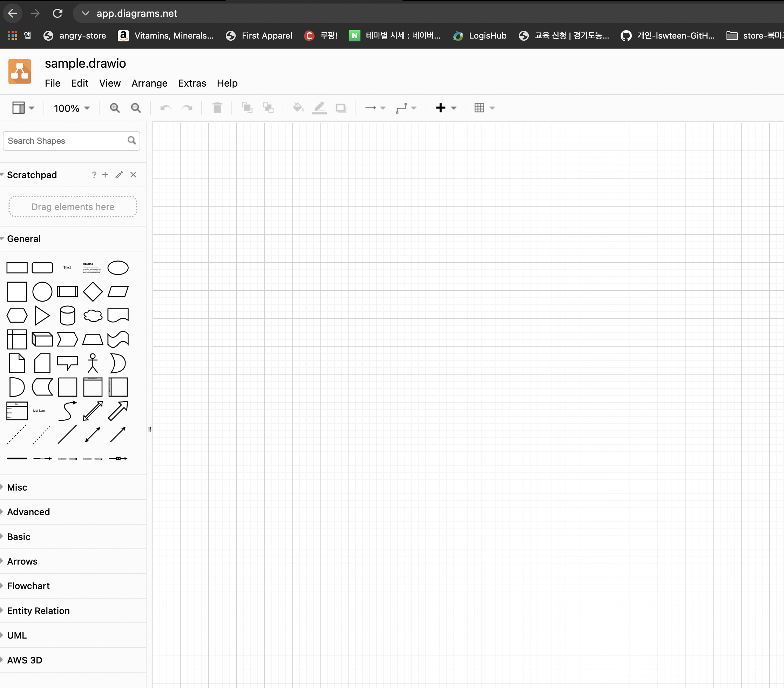
Task: Expand the Flowchart shapes section
Action: click(x=28, y=586)
